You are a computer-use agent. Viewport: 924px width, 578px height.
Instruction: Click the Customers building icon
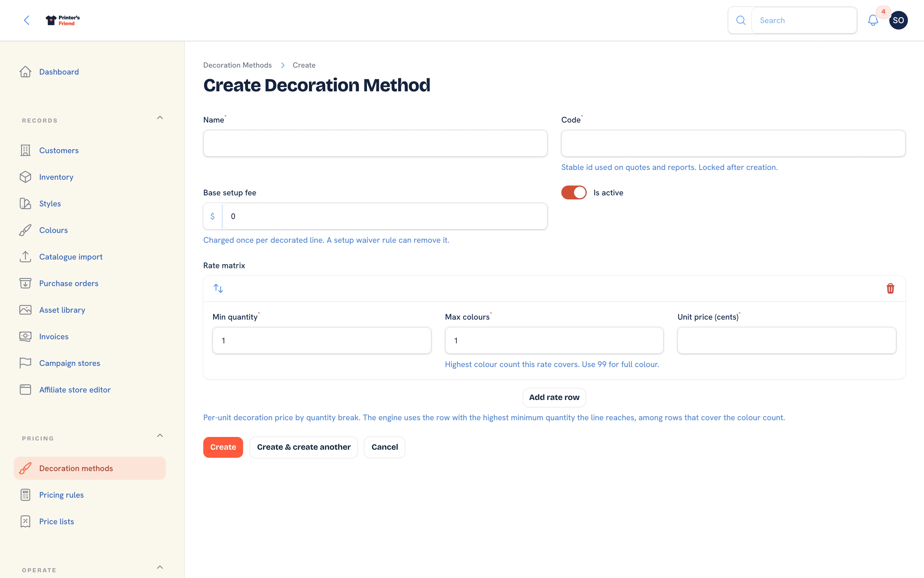tap(25, 151)
